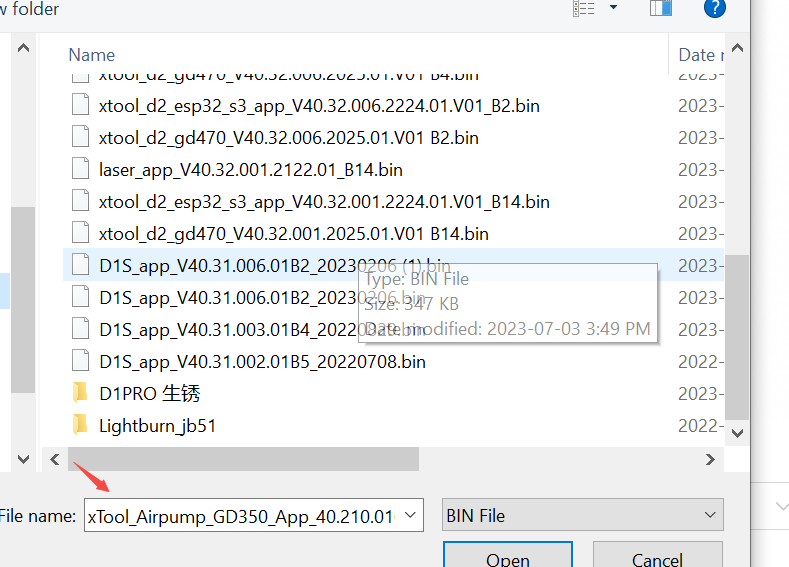Toggle the preview pane icon
Image resolution: width=789 pixels, height=567 pixels.
[x=661, y=8]
